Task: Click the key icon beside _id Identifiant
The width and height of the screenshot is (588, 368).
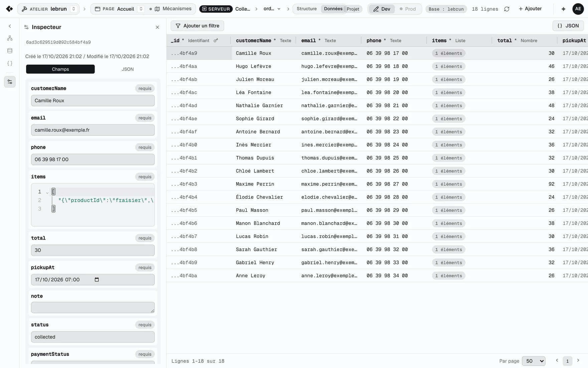Action: point(216,40)
